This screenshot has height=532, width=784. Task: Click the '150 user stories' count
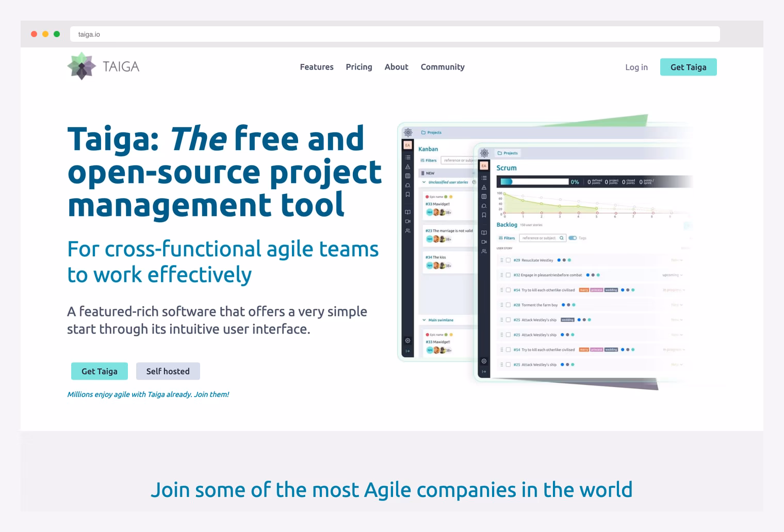(531, 225)
